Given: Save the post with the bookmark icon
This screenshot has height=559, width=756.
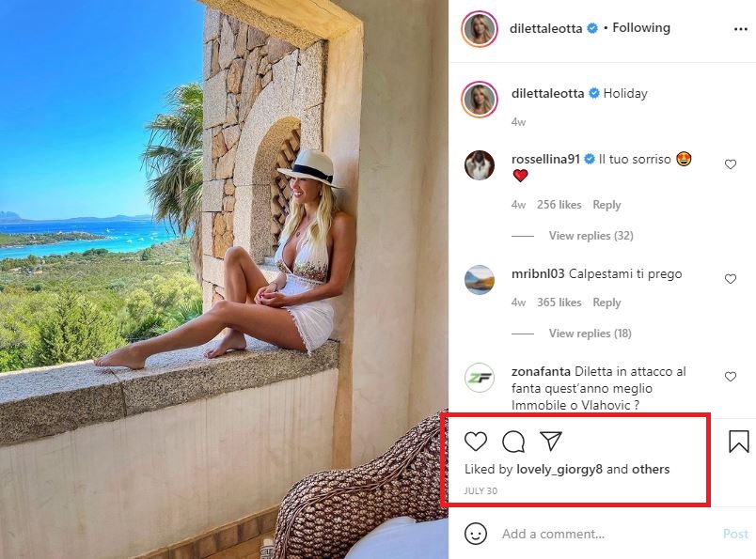Looking at the screenshot, I should (x=739, y=442).
